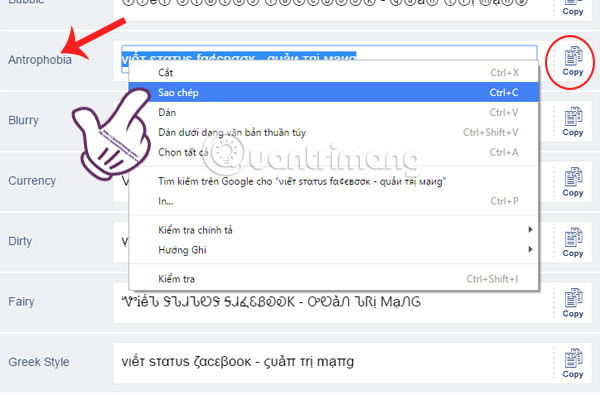Select Kiểm tra with Ctrl+Shift+I shortcut

click(334, 279)
